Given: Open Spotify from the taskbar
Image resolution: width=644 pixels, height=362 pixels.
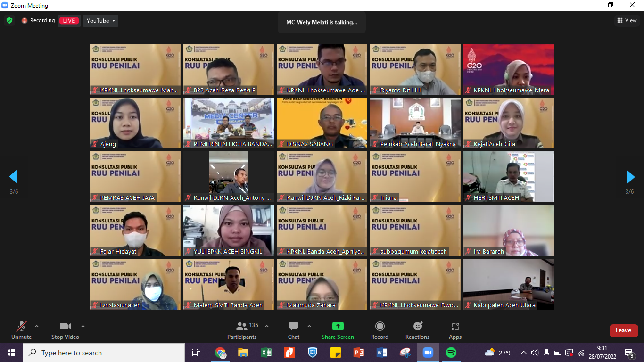Looking at the screenshot, I should point(451,353).
